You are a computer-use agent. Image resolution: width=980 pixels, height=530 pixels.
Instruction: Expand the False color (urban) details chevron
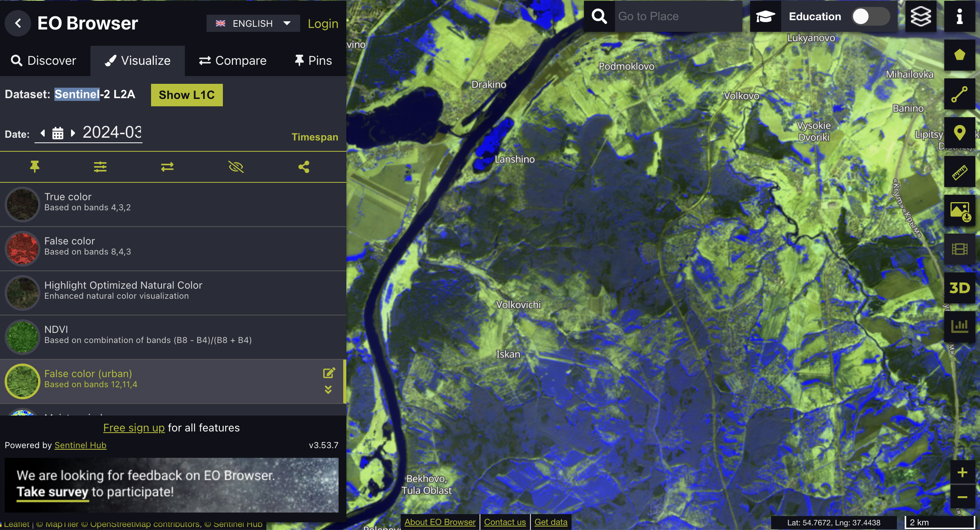328,390
